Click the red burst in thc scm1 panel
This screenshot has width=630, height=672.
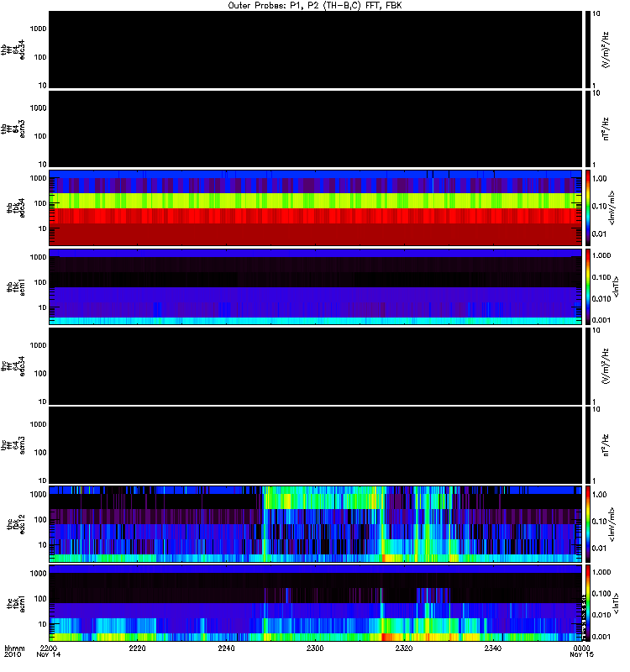(386, 637)
